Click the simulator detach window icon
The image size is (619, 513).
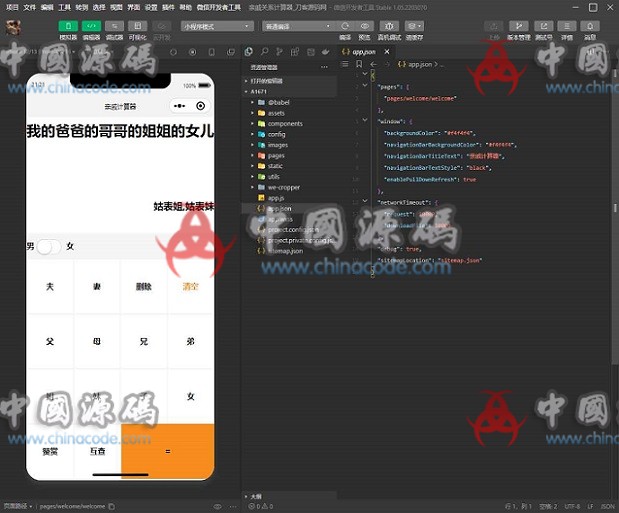point(231,52)
